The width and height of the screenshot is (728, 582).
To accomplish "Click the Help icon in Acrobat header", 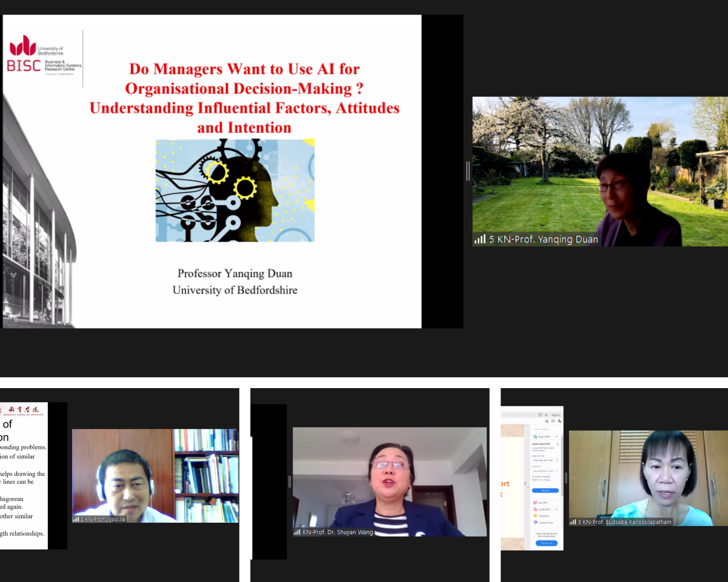I will click(540, 415).
